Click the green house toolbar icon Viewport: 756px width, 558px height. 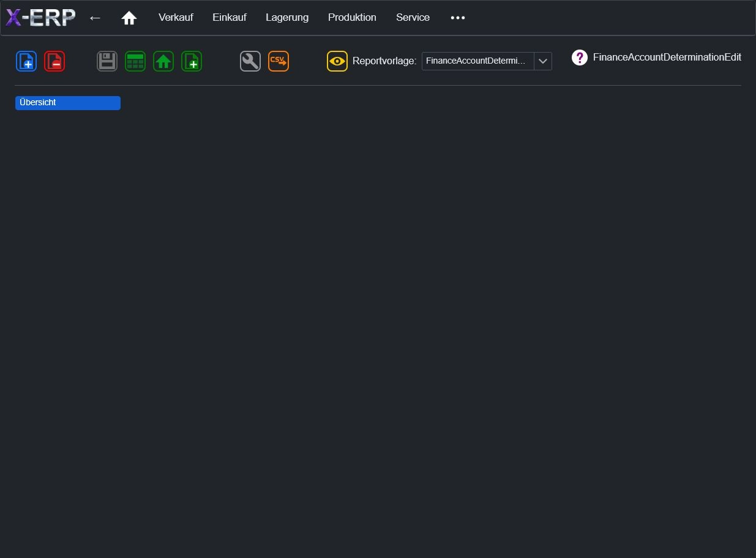tap(163, 61)
